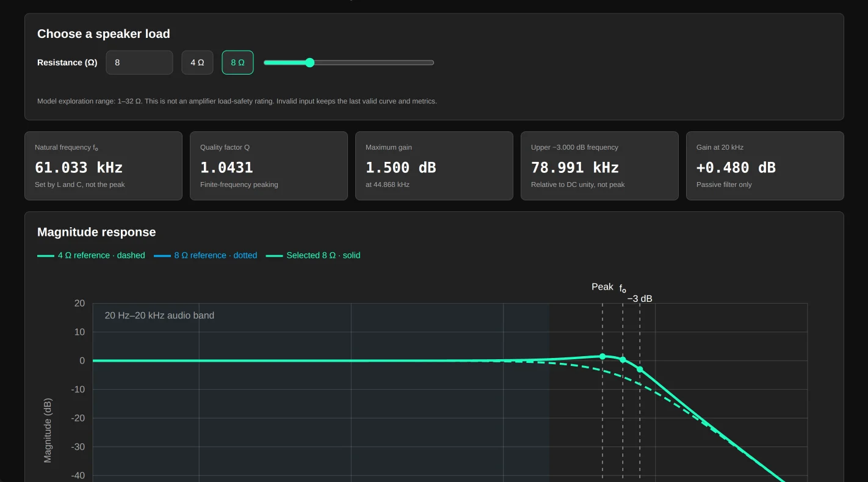This screenshot has height=482, width=868.
Task: Click the 'Resistance (Ω)' label
Action: pos(67,62)
